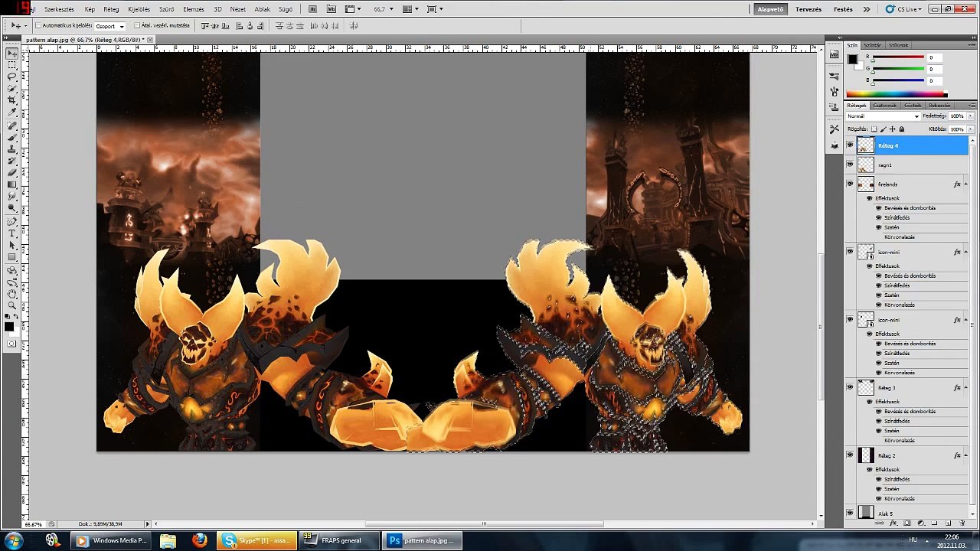Image resolution: width=980 pixels, height=551 pixels.
Task: Select the Pen tool
Action: pos(12,221)
